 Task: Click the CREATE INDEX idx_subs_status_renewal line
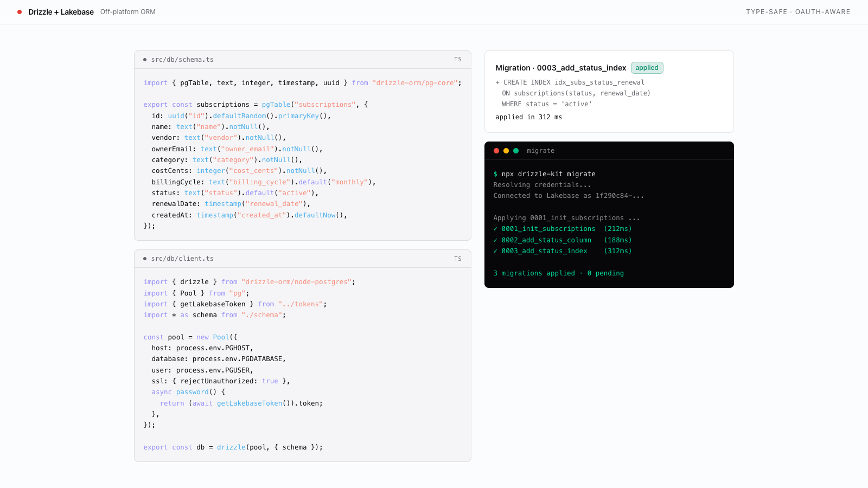[x=570, y=82]
